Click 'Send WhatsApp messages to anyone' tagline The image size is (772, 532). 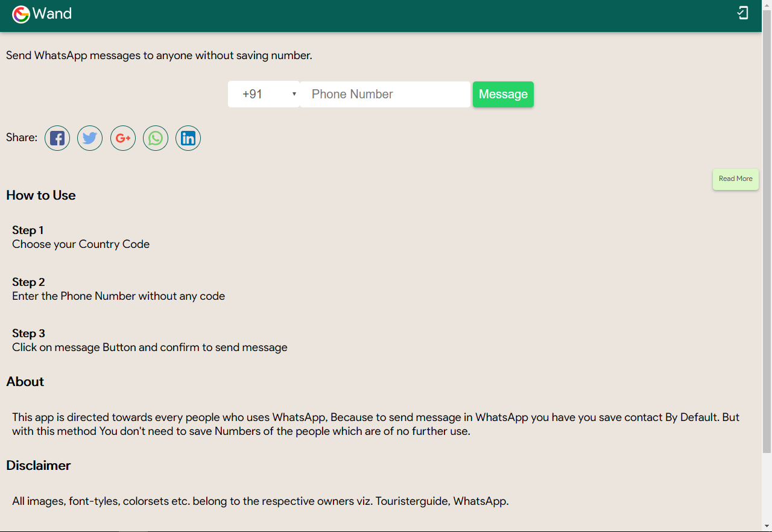click(159, 55)
